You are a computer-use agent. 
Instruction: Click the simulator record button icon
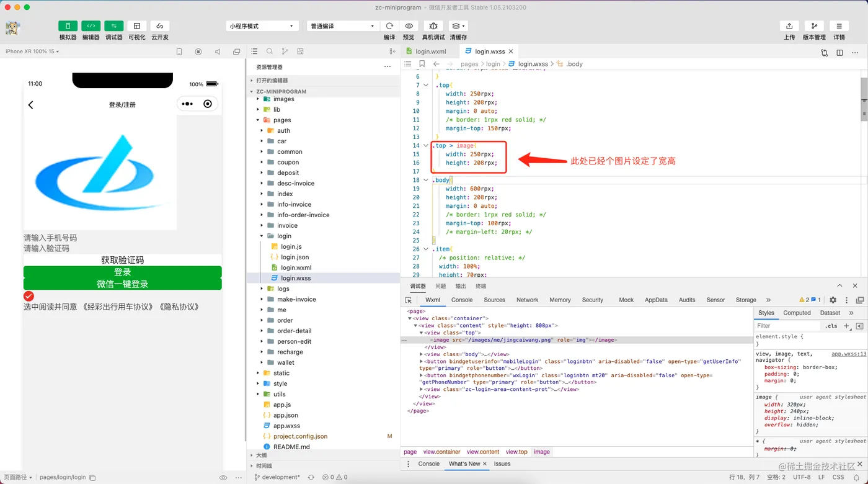[198, 52]
